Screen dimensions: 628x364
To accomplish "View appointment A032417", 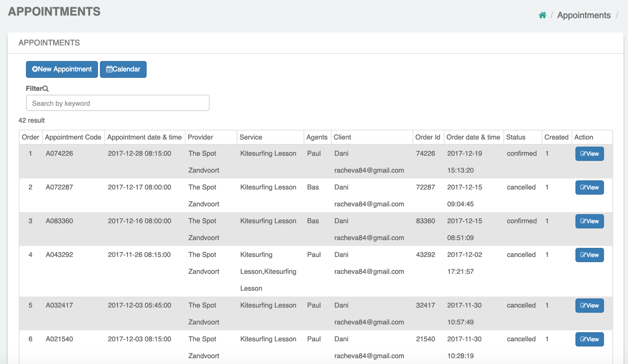I will coord(589,306).
